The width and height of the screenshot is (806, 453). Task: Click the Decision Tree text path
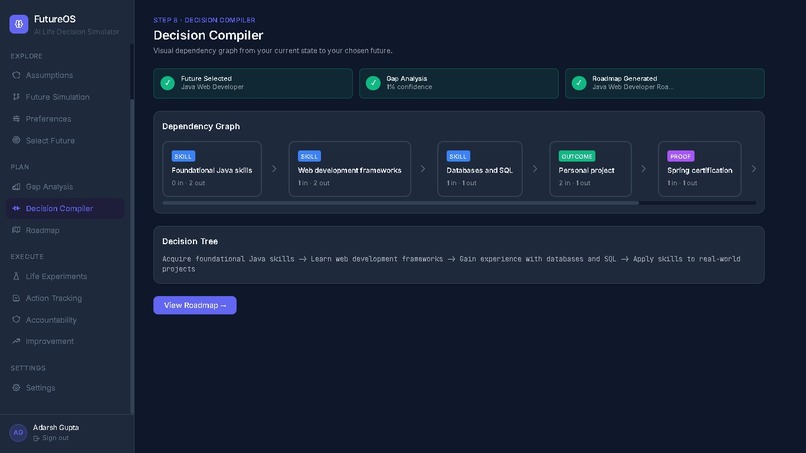pyautogui.click(x=451, y=264)
